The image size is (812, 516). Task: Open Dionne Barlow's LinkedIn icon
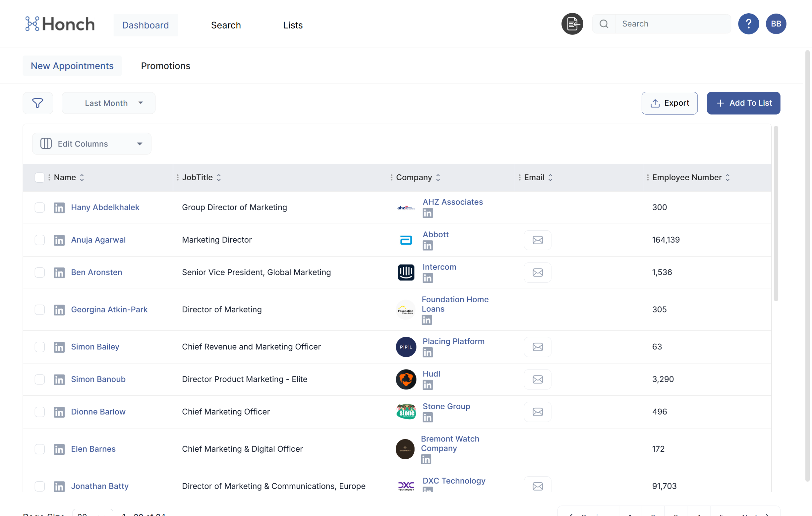(59, 412)
